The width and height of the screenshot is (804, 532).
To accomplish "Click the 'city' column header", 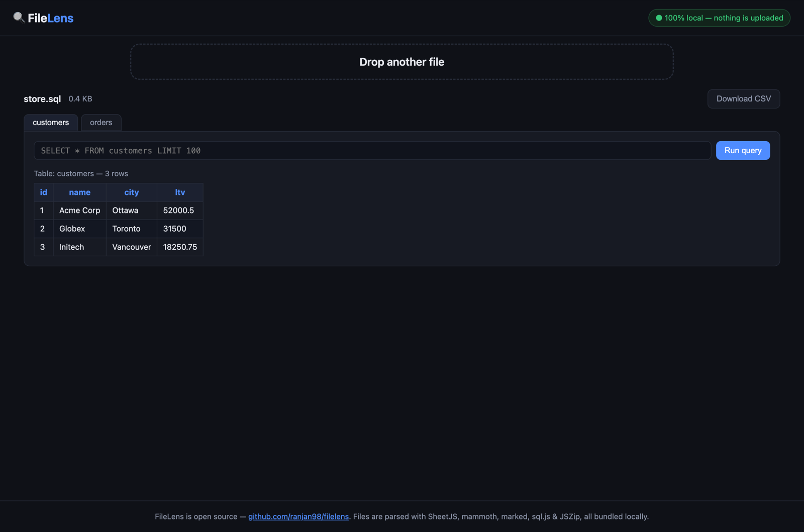I will tap(132, 192).
